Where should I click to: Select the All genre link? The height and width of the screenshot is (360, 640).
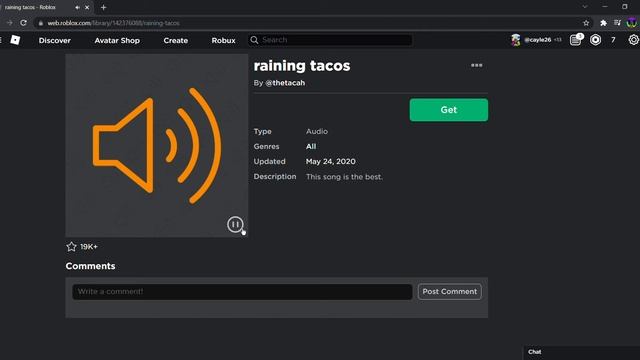click(311, 147)
